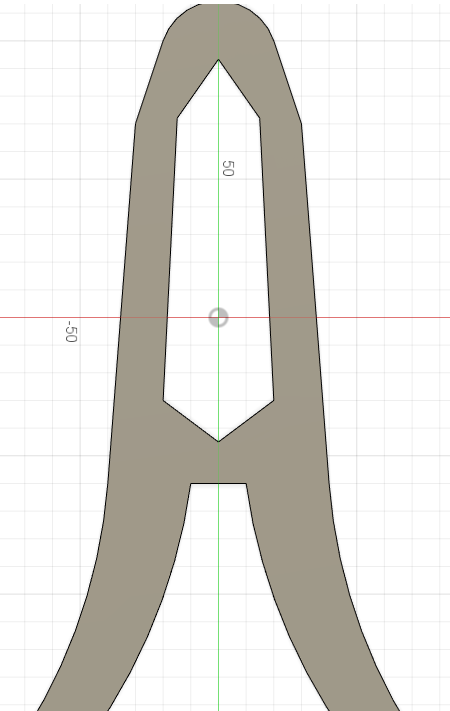
Task: Click the origin point marker
Action: click(x=218, y=317)
